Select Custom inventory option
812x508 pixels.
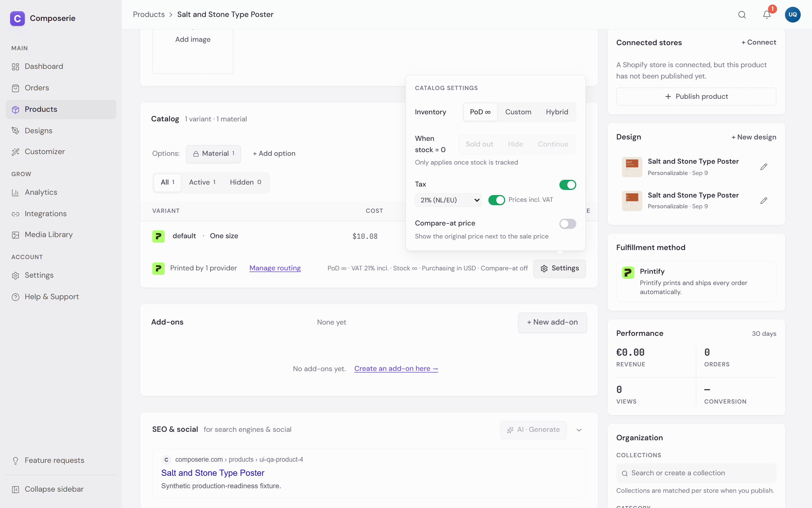click(x=518, y=112)
